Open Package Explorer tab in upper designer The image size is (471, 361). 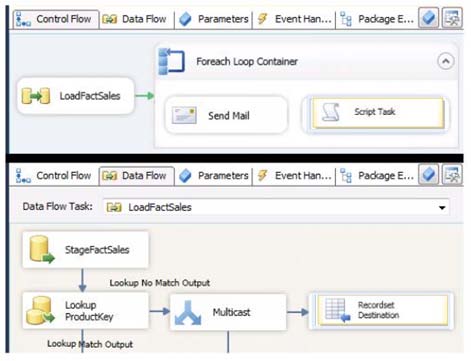point(377,19)
